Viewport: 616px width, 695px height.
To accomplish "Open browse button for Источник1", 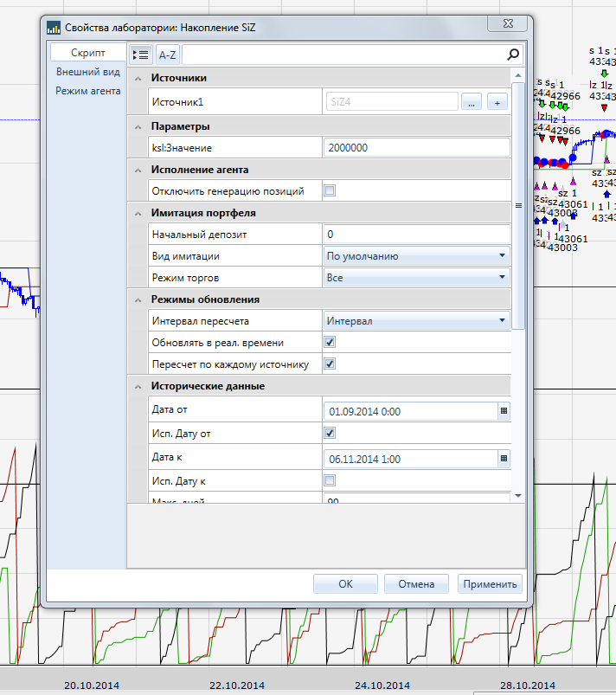I will [x=471, y=102].
